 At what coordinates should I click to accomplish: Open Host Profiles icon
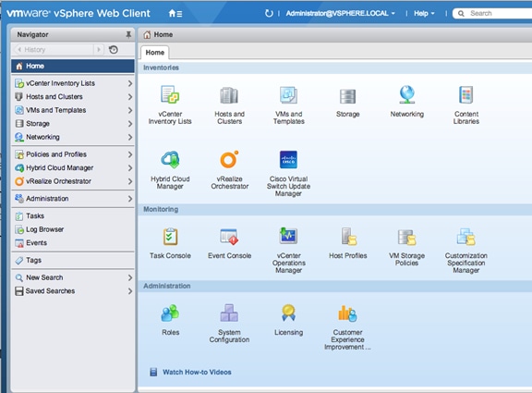[x=348, y=237]
